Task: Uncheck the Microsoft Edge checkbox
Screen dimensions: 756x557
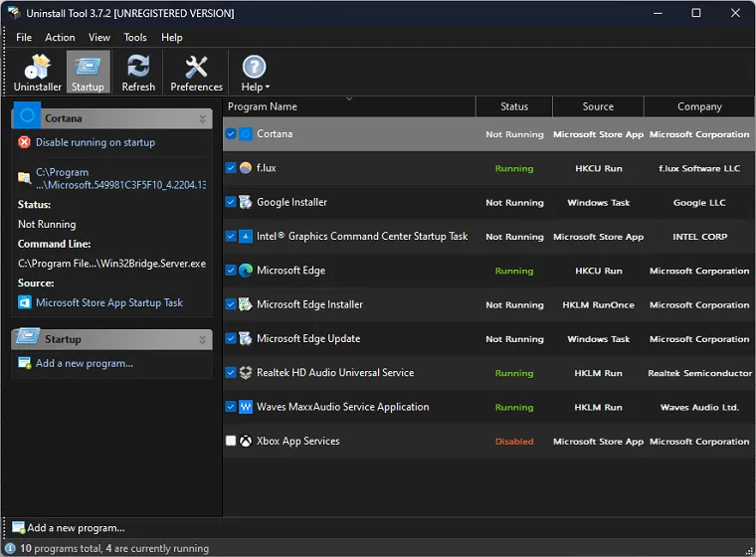Action: 231,271
